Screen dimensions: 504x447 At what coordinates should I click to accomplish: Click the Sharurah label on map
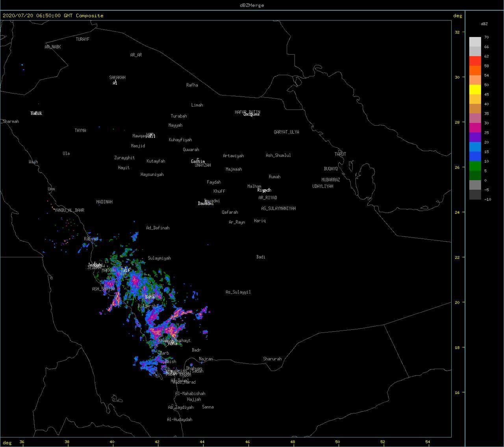(x=272, y=359)
